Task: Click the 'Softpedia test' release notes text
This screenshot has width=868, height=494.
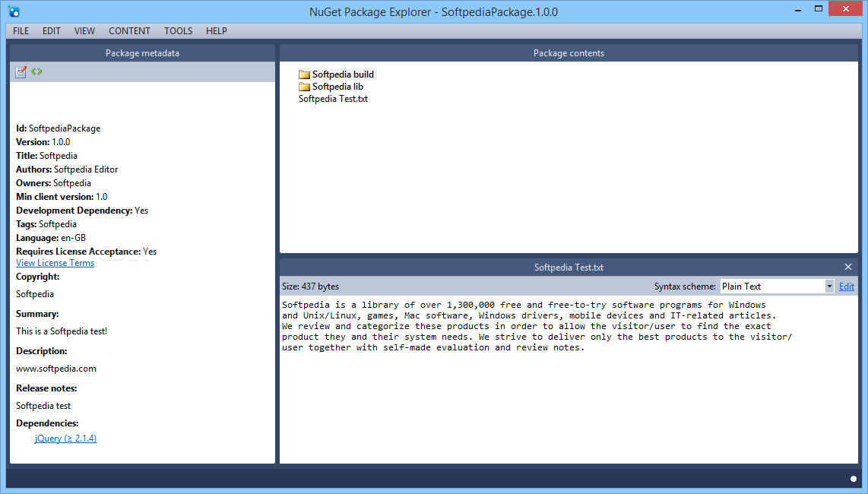Action: pyautogui.click(x=43, y=406)
